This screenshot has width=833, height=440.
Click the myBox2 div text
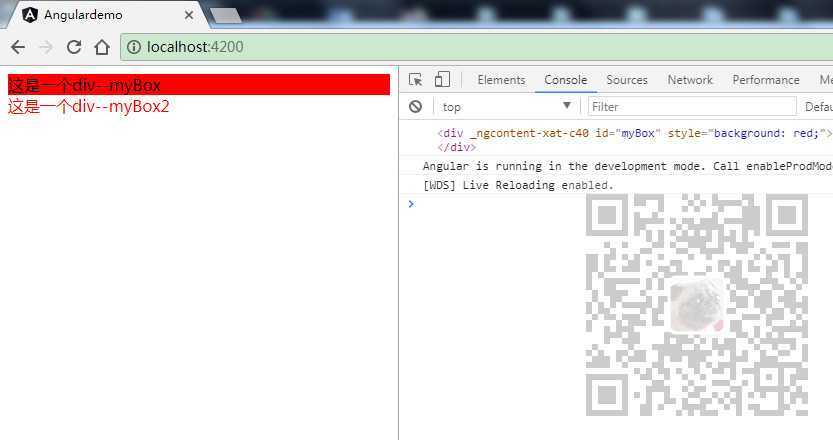(x=89, y=106)
